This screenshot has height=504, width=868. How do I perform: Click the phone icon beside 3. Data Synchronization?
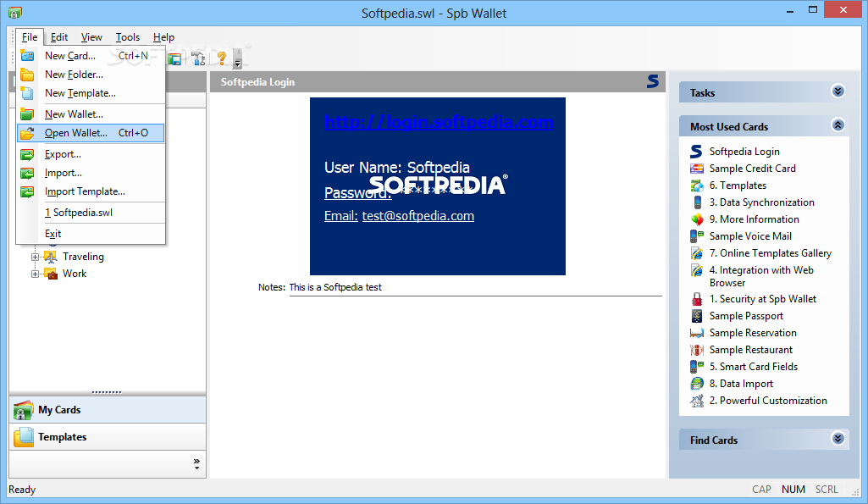click(698, 202)
